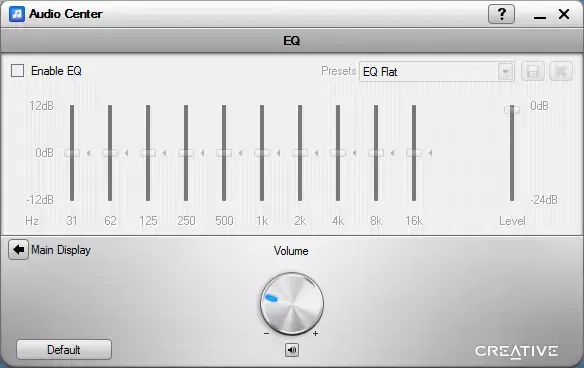Click the "12dB" scale label
The width and height of the screenshot is (584, 368).
coord(41,106)
